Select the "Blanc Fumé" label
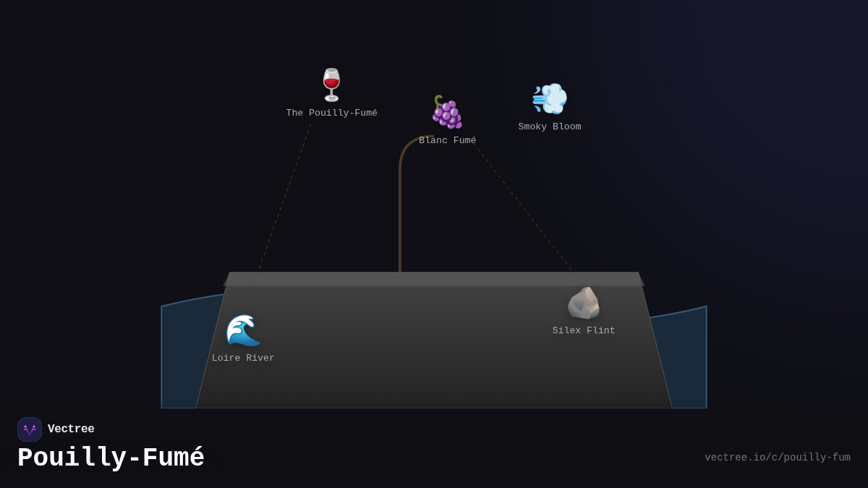This screenshot has height=488, width=868. (447, 141)
